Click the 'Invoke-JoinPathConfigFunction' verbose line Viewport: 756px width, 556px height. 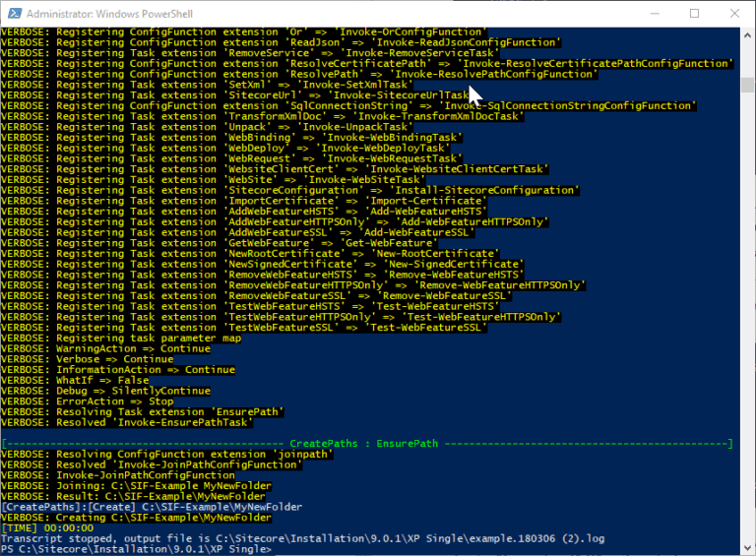[140, 475]
